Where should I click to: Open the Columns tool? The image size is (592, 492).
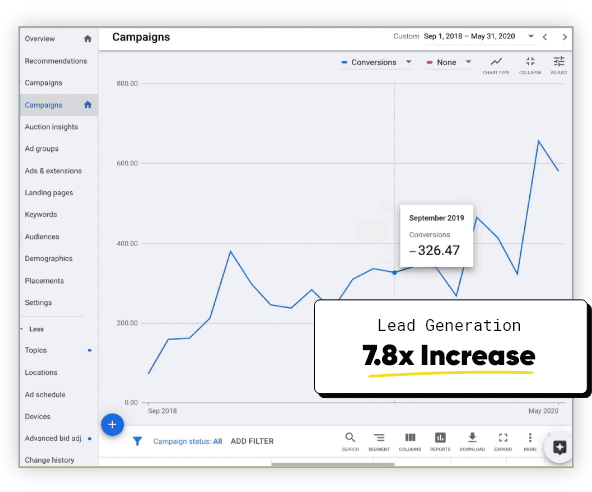point(410,441)
